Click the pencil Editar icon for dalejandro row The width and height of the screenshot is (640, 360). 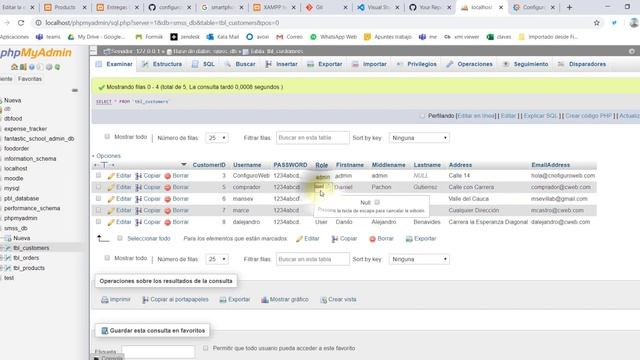tap(111, 222)
